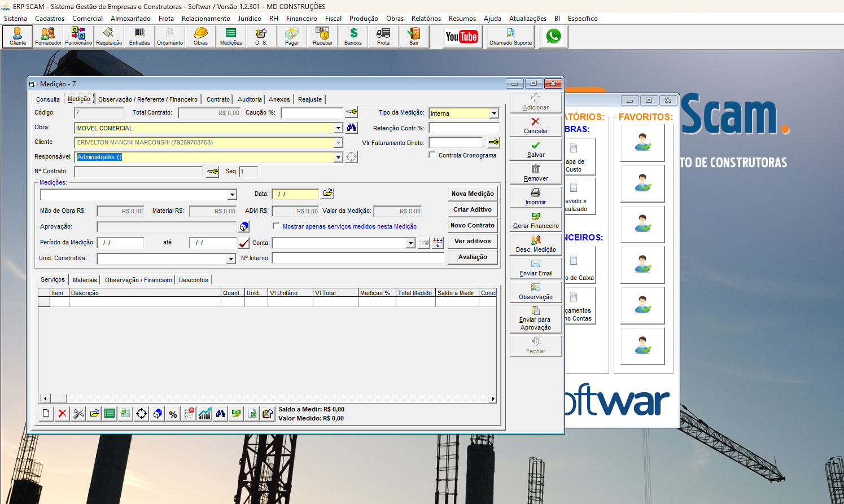Image resolution: width=844 pixels, height=504 pixels.
Task: Click the Nova Medição button
Action: tap(473, 194)
